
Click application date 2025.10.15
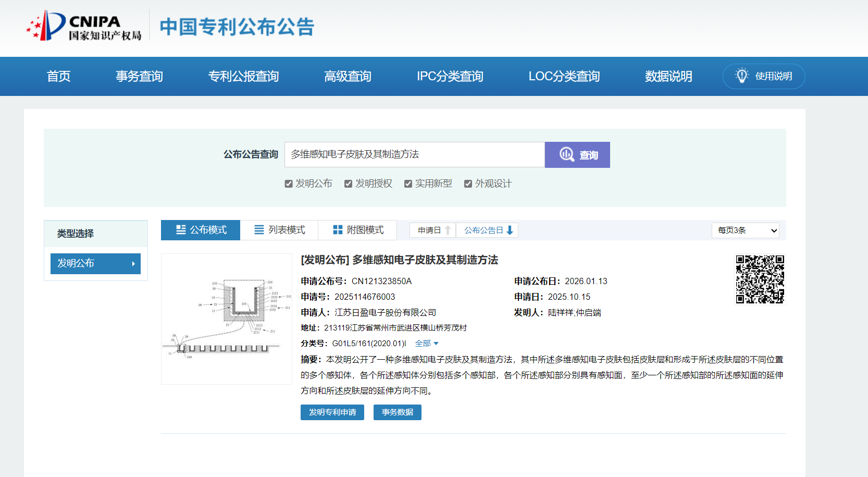(569, 297)
